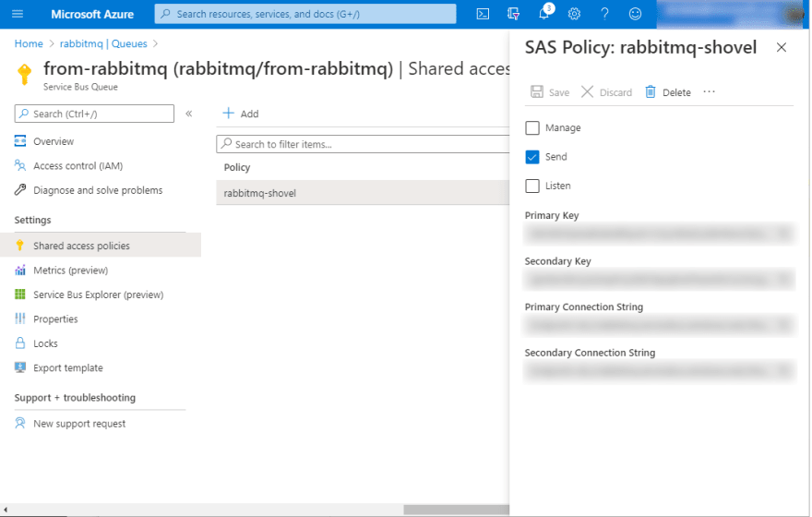Go to rabbitmq | Queues breadcrumb
Image resolution: width=812 pixels, height=517 pixels.
[x=103, y=43]
